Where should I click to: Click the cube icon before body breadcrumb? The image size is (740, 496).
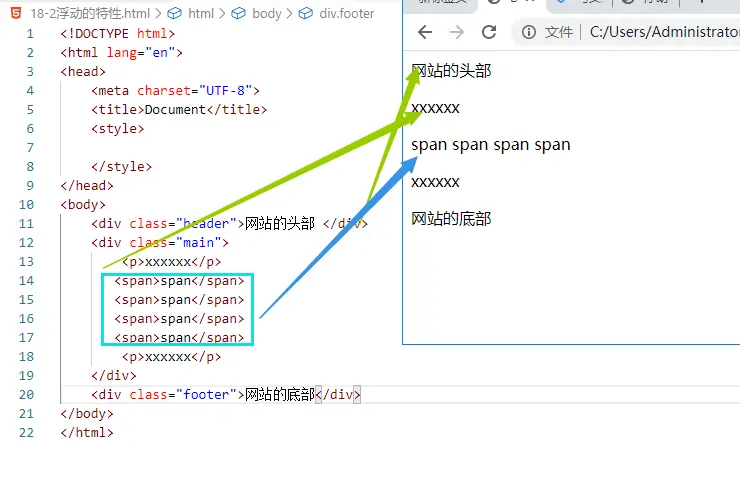pyautogui.click(x=238, y=13)
